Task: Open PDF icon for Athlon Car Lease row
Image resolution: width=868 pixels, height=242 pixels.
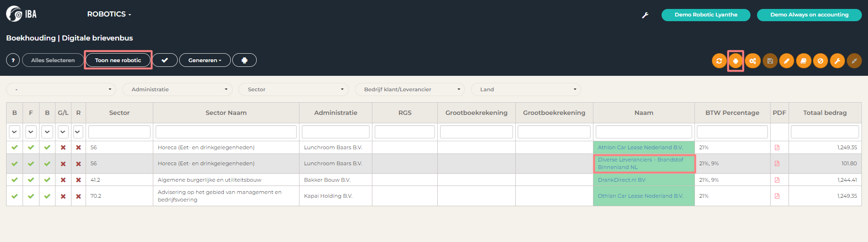Action: point(777,147)
